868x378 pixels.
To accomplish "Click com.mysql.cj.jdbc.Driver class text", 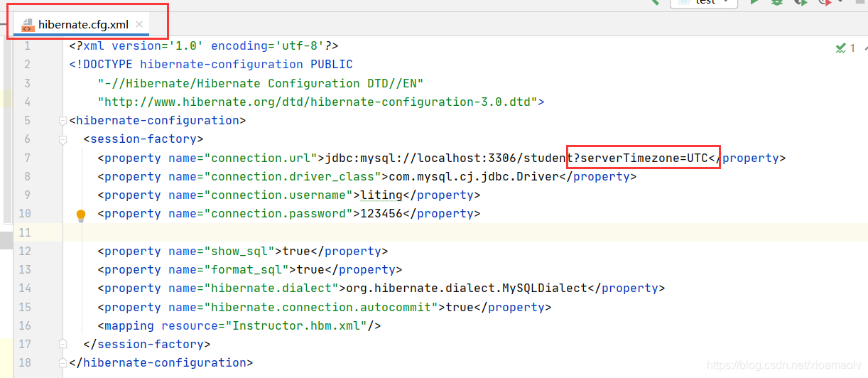I will click(474, 176).
